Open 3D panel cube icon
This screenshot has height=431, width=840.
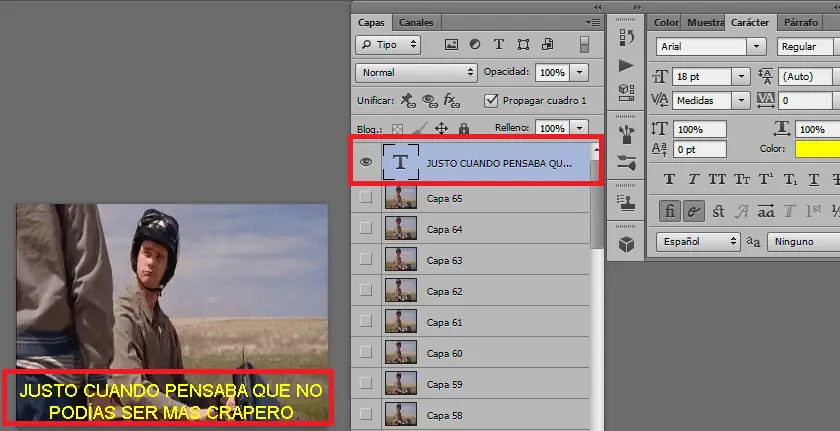(626, 244)
